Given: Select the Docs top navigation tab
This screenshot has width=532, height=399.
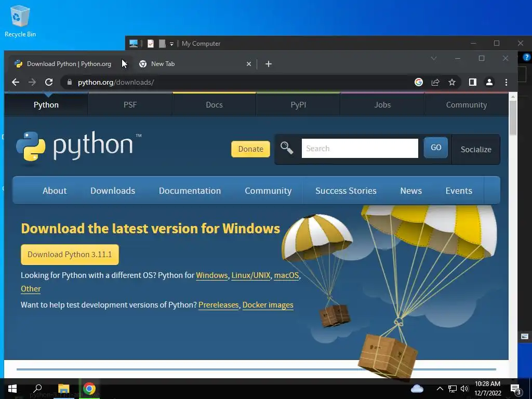Looking at the screenshot, I should click(215, 104).
